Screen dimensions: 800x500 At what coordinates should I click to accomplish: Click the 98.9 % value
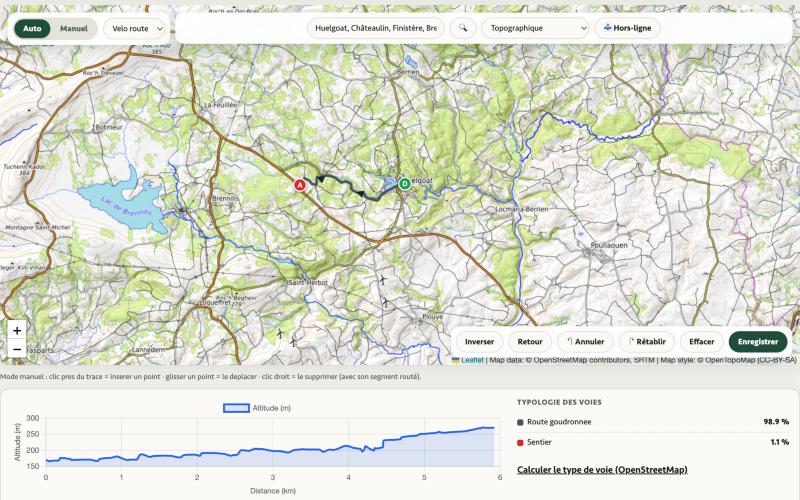click(x=776, y=422)
